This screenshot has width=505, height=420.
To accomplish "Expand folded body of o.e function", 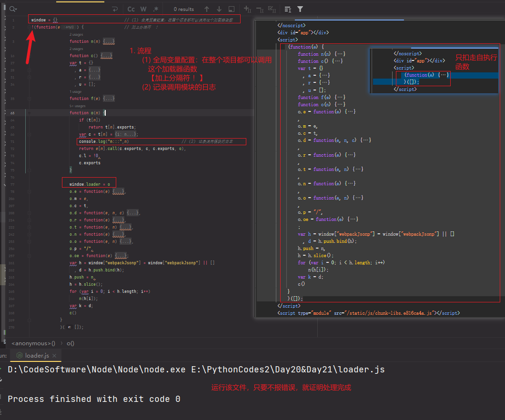I will (118, 191).
